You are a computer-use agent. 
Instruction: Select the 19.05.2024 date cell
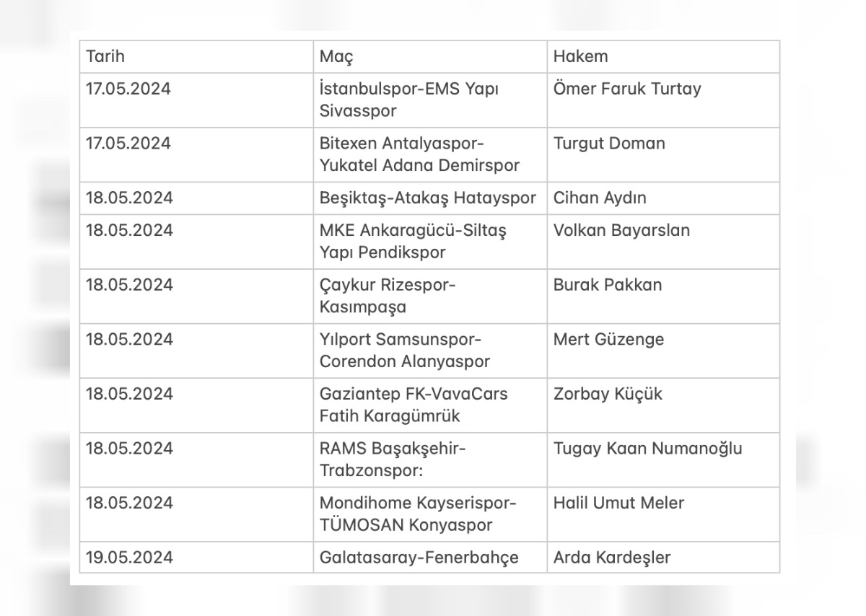(130, 558)
